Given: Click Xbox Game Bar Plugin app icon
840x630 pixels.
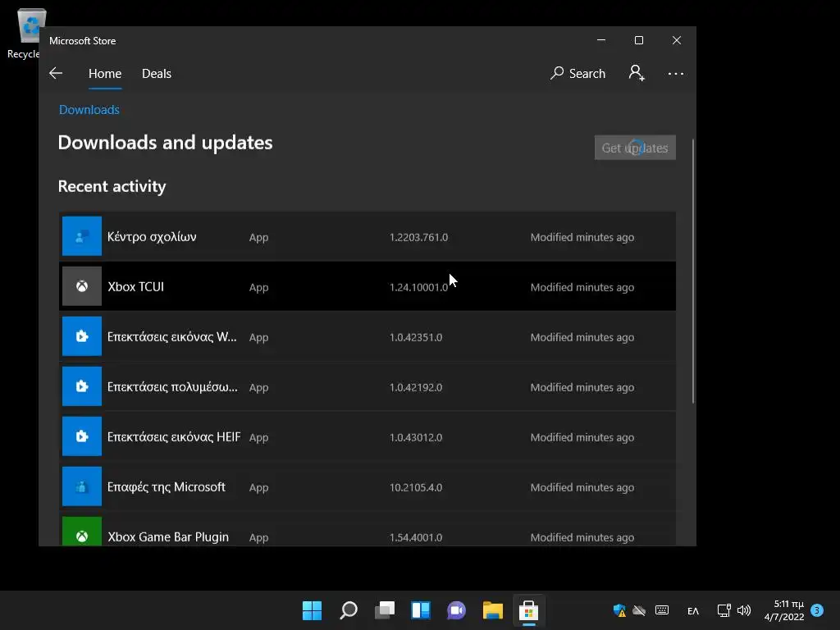Looking at the screenshot, I should pos(82,532).
